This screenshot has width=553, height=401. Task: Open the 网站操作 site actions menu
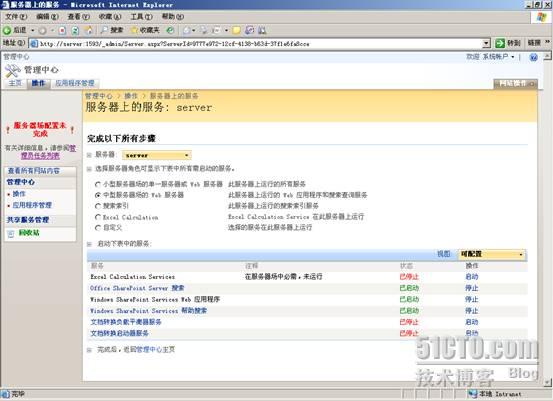[515, 84]
